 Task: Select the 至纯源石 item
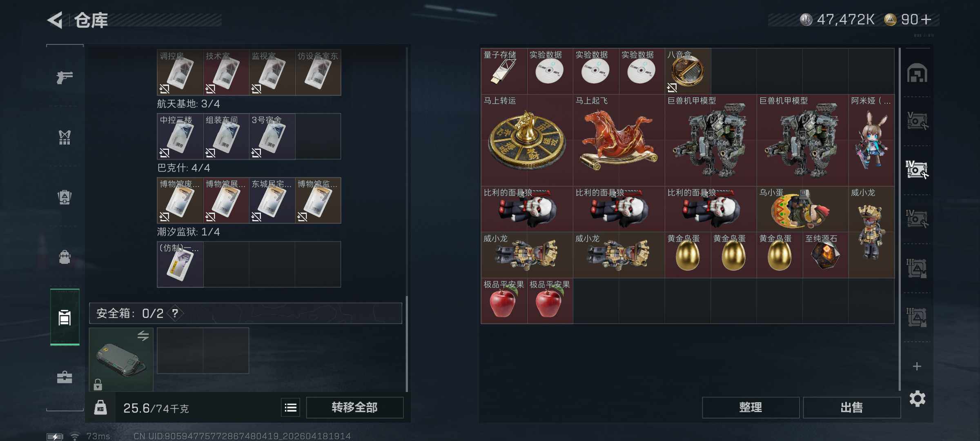tap(825, 255)
